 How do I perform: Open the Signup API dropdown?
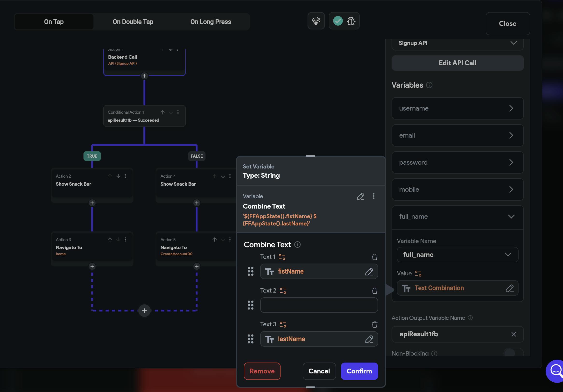point(457,43)
